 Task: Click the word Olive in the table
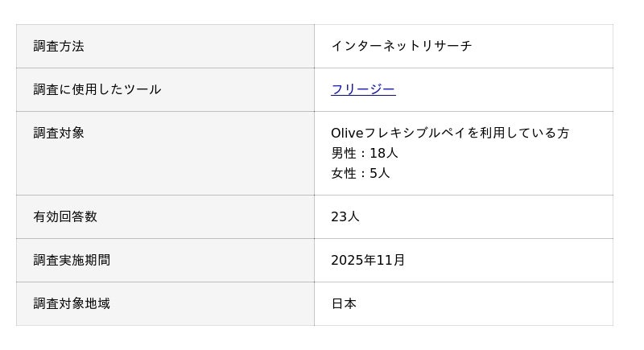click(347, 133)
